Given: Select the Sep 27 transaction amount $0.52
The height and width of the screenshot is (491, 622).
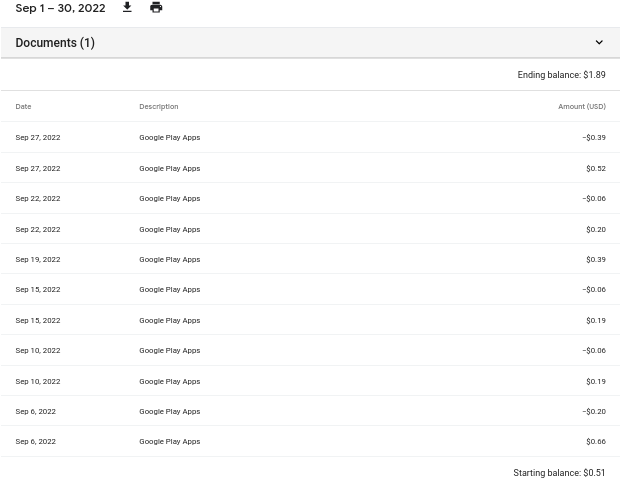Looking at the screenshot, I should coord(596,168).
